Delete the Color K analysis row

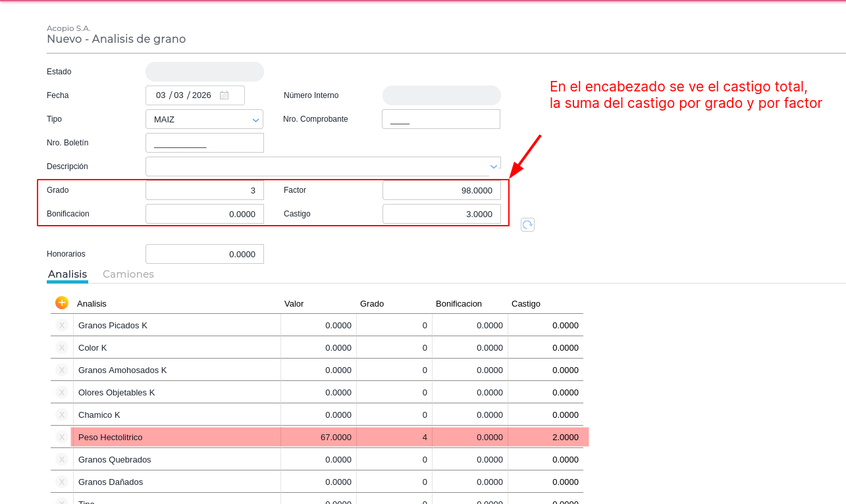62,347
